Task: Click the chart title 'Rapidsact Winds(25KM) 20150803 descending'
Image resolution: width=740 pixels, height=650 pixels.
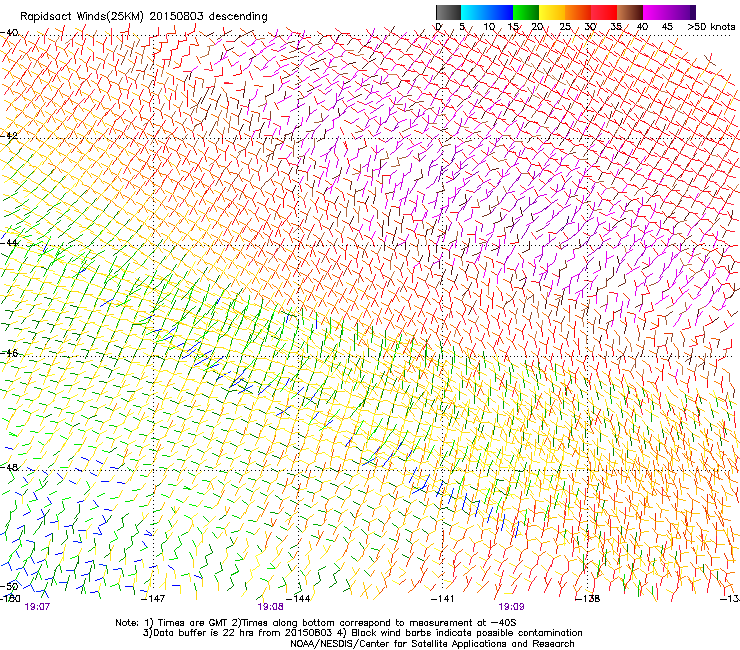Action: pyautogui.click(x=143, y=16)
